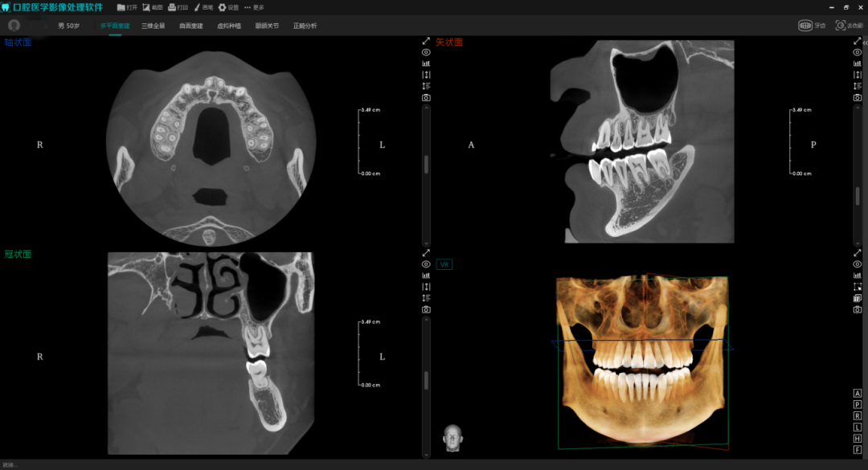Open the 正畸分析 tab

pyautogui.click(x=305, y=26)
